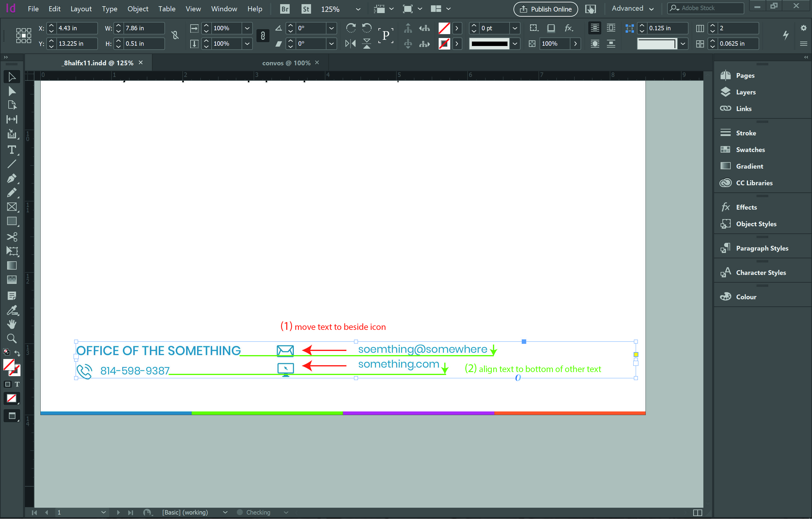Expand the rotation angle dropdown
Image resolution: width=812 pixels, height=519 pixels.
[332, 28]
